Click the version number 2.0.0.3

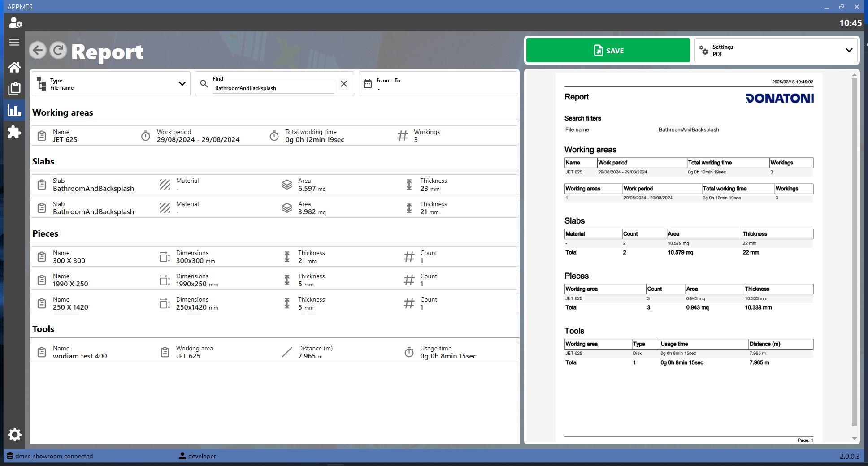click(850, 456)
